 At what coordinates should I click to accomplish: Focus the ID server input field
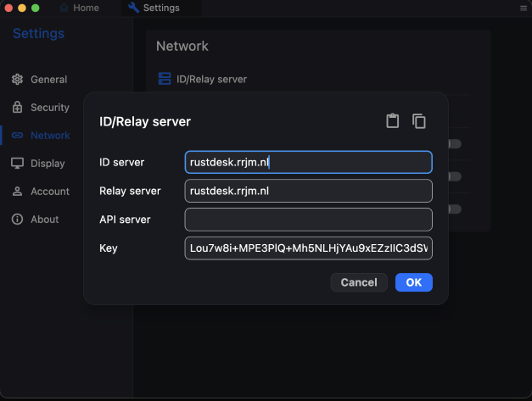point(308,162)
